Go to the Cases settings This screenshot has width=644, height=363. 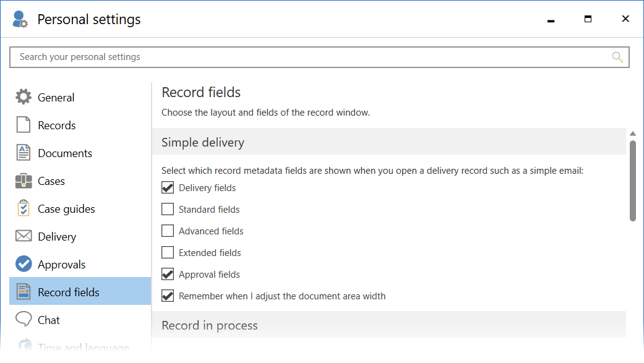(x=80, y=181)
